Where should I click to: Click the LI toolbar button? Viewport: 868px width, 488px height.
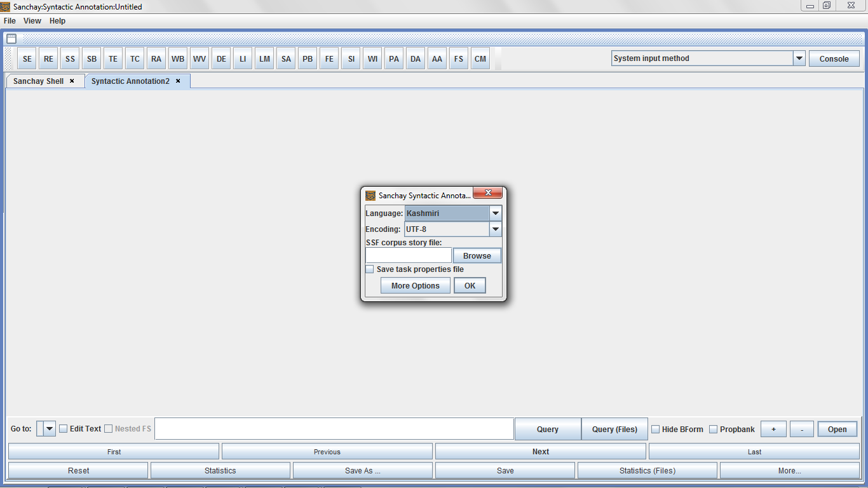(x=243, y=58)
